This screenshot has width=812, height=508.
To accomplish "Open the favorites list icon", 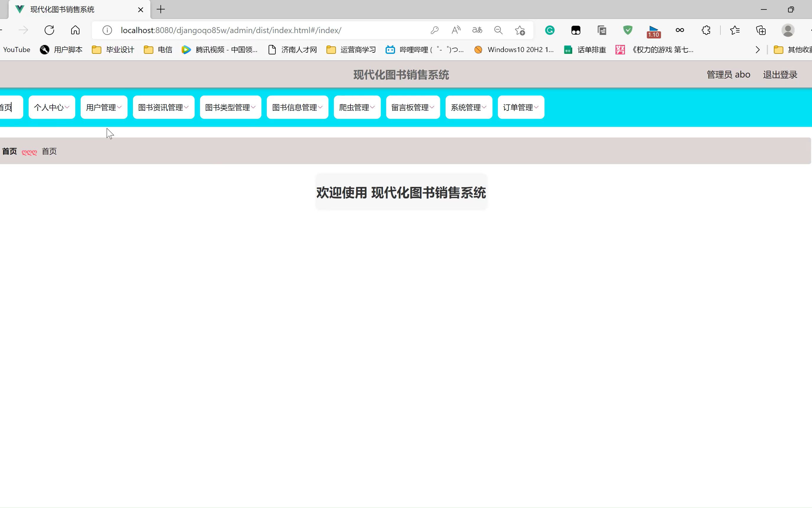I will pyautogui.click(x=735, y=30).
